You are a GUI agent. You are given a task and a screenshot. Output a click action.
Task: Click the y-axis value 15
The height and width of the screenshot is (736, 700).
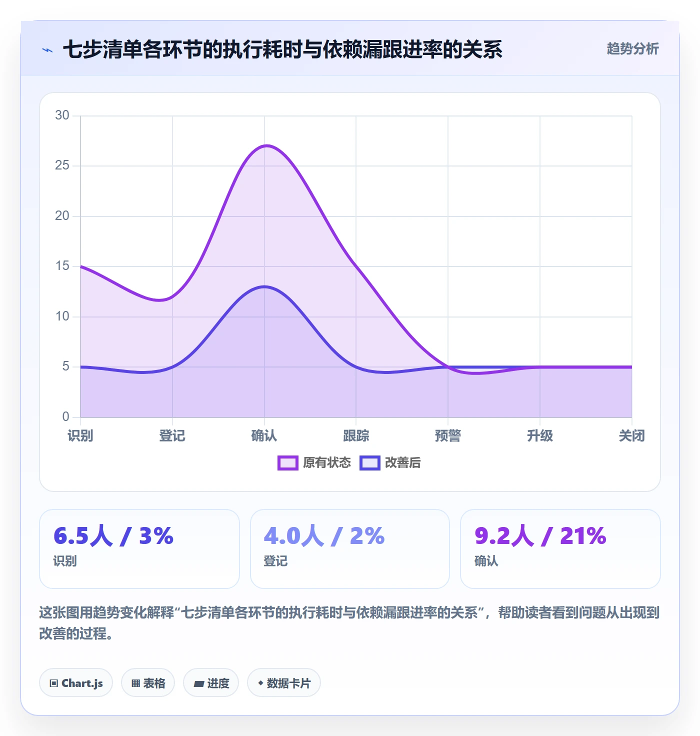[62, 266]
